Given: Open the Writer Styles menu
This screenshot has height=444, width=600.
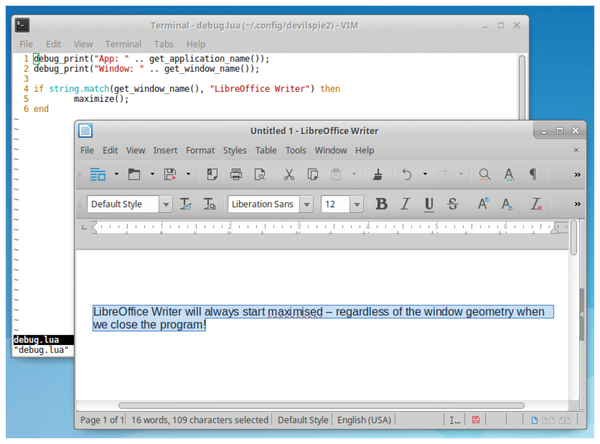Looking at the screenshot, I should point(235,150).
